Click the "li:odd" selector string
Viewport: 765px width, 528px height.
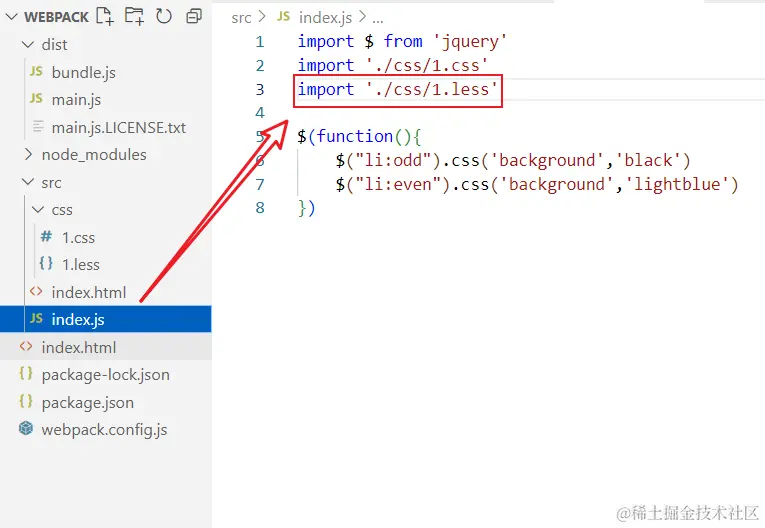[x=393, y=160]
